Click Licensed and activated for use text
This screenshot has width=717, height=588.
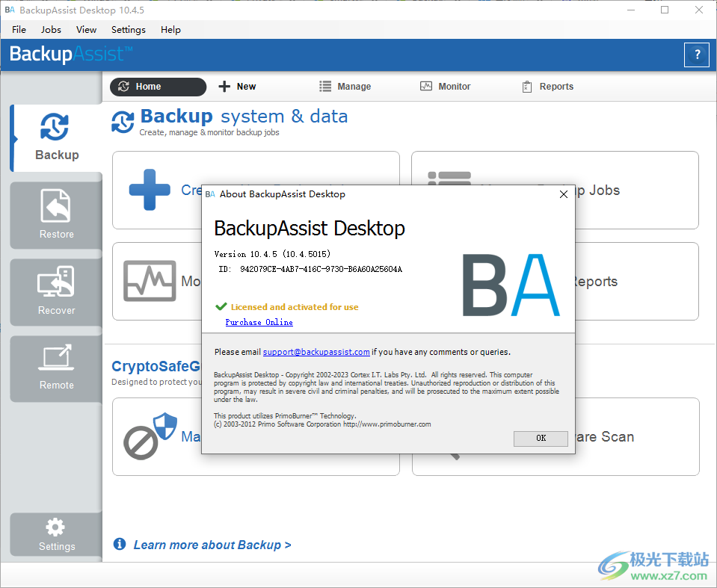[x=295, y=307]
